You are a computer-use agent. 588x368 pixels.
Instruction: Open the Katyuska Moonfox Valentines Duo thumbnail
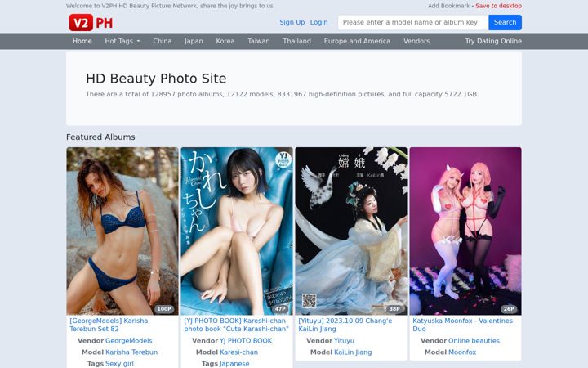(465, 231)
